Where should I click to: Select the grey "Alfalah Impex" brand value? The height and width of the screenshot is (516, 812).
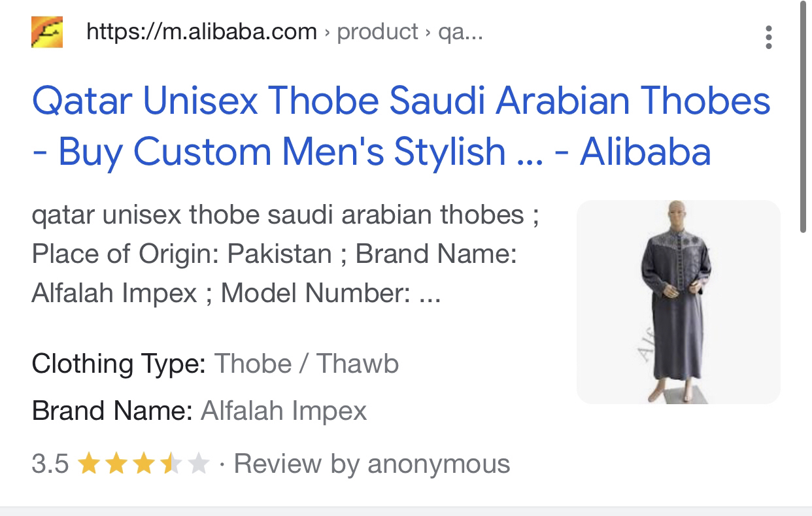(284, 411)
